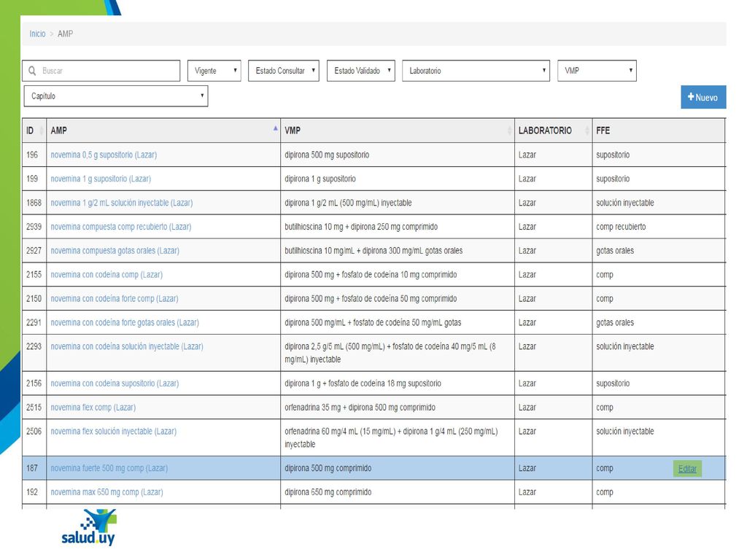Click the ID column sort arrows
This screenshot has width=747, height=560.
[x=42, y=131]
